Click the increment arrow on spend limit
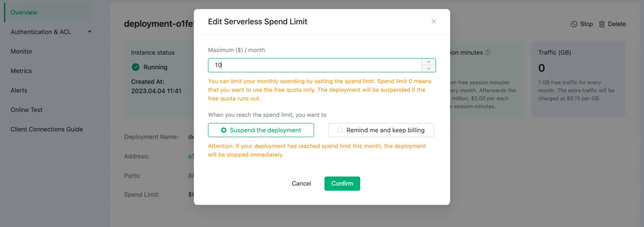Viewport: 644px width, 227px height. (x=429, y=62)
